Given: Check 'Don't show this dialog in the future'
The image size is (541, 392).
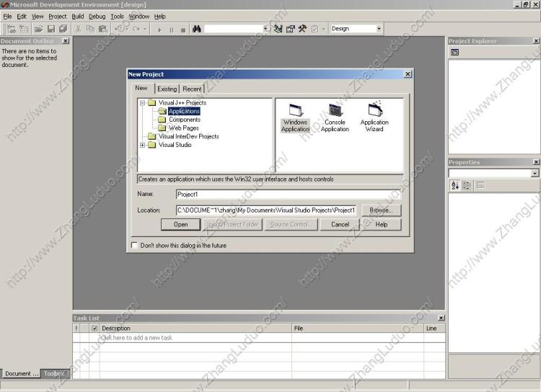Looking at the screenshot, I should point(134,245).
